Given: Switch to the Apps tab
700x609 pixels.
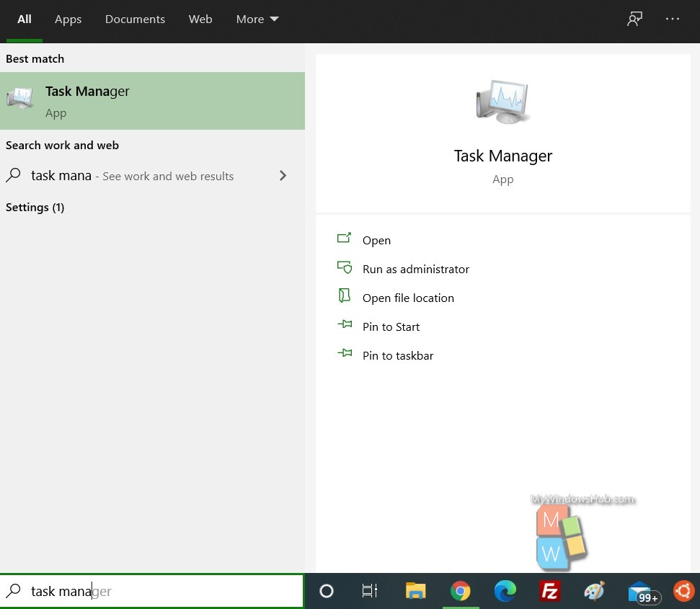Looking at the screenshot, I should tap(68, 19).
